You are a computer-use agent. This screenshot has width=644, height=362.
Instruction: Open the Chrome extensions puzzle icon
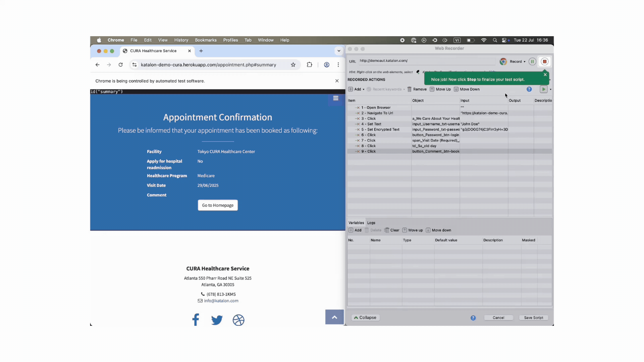[x=309, y=65]
